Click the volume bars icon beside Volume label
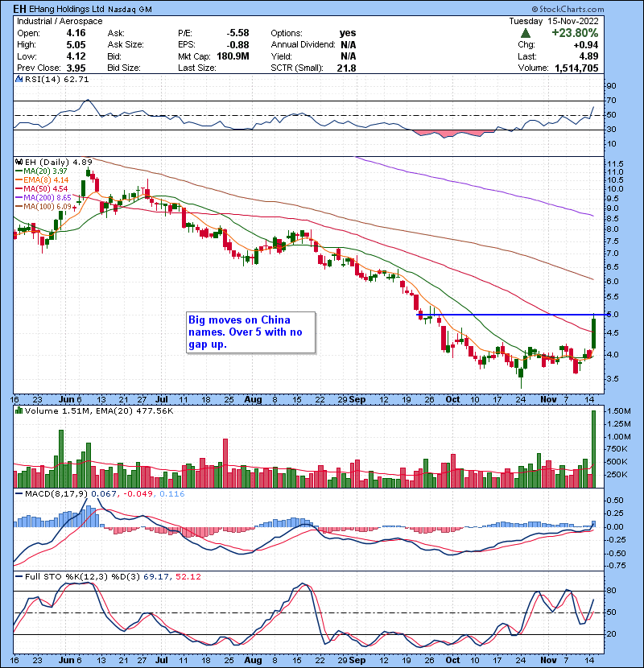The image size is (644, 668). [x=19, y=410]
